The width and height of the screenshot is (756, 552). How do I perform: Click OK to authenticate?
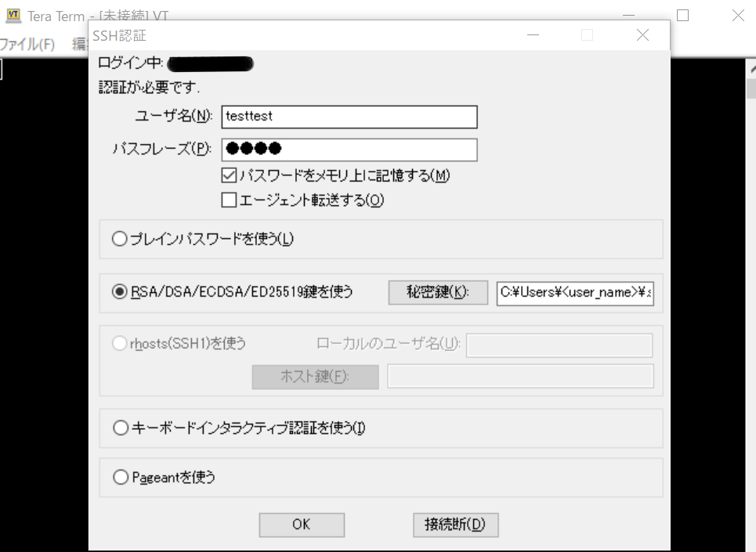302,525
